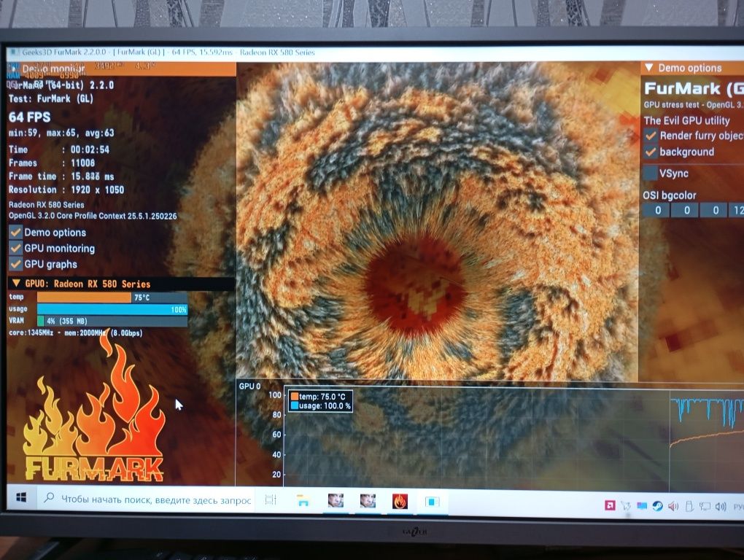
Task: Click the taskbar search box
Action: click(147, 499)
